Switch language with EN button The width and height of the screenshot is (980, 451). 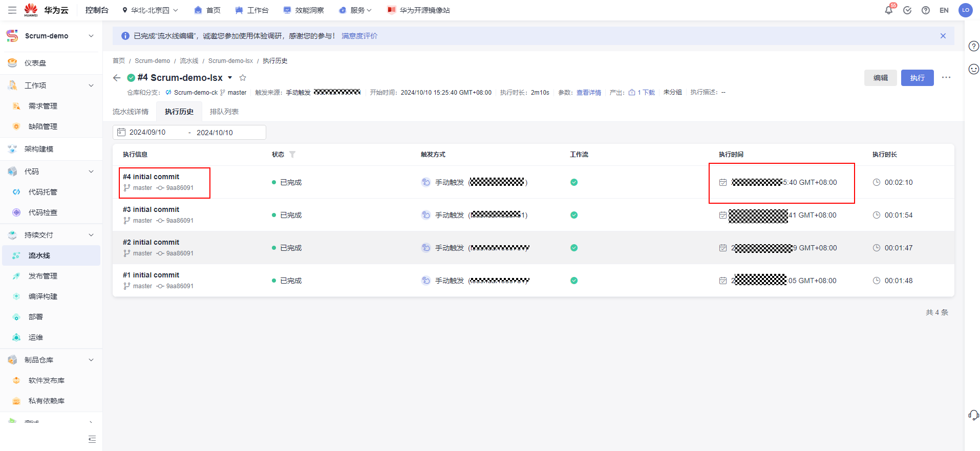(944, 10)
